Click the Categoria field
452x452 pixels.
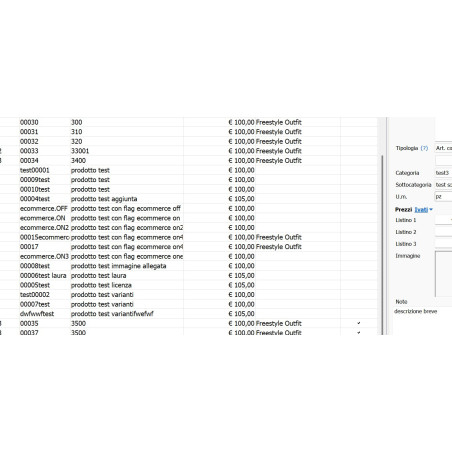[x=443, y=173]
